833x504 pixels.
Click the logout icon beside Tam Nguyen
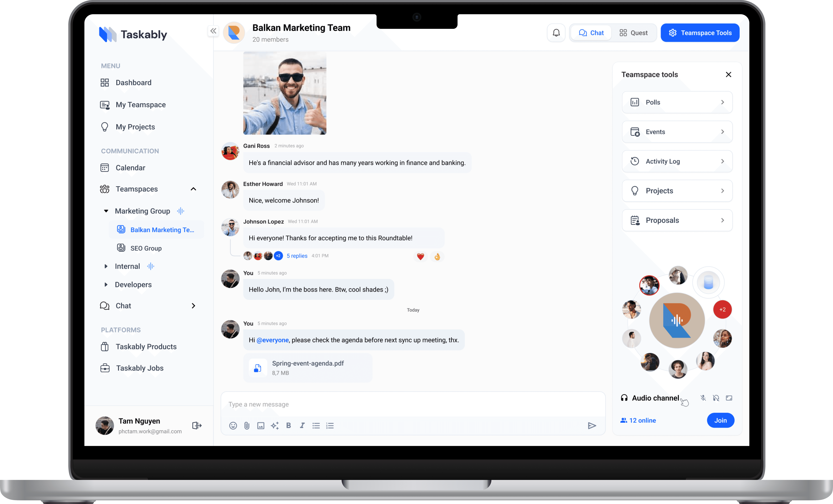pyautogui.click(x=197, y=425)
